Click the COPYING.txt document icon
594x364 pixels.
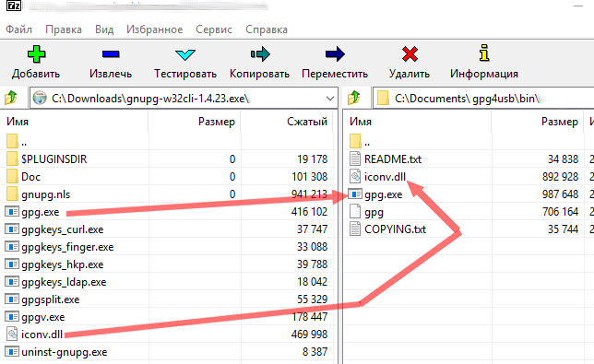[x=355, y=229]
